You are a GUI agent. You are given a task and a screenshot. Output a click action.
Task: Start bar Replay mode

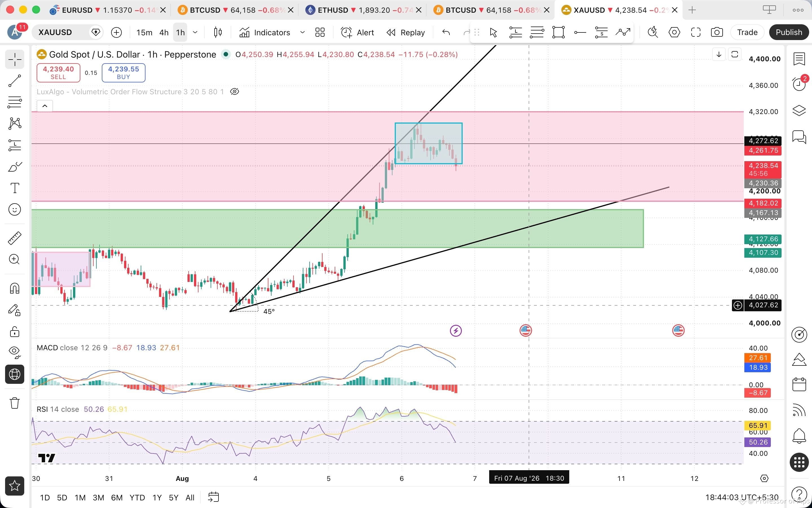[x=406, y=32]
